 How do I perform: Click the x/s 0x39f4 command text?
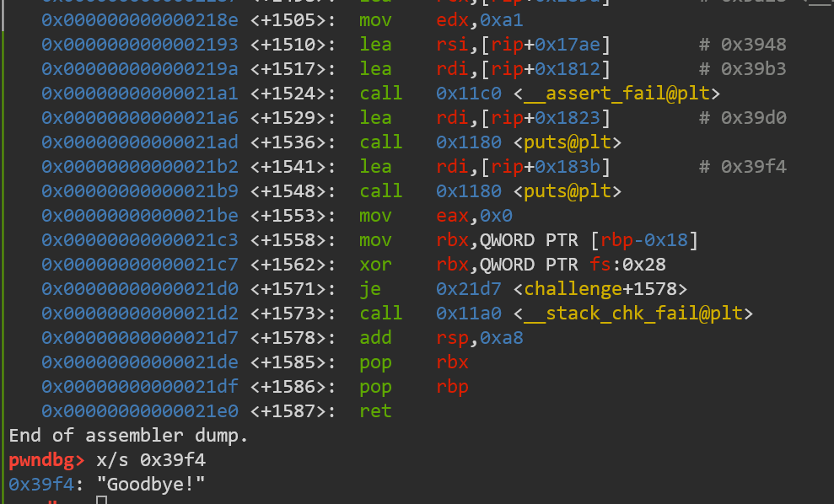[x=151, y=460]
